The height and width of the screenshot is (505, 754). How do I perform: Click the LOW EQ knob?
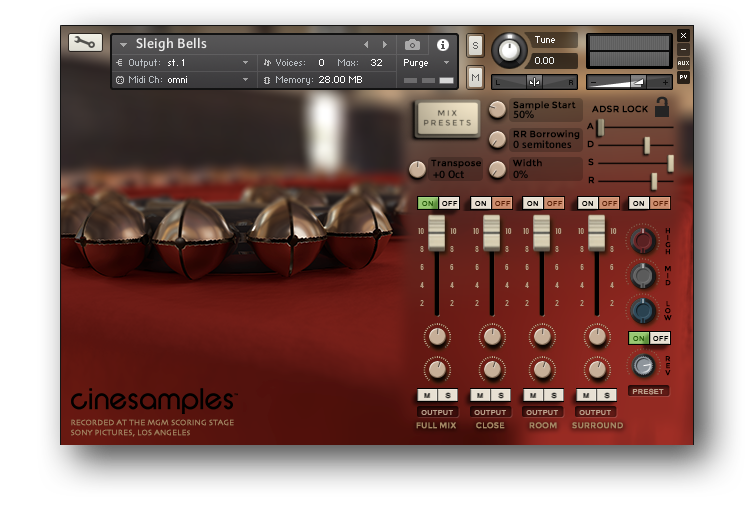click(643, 311)
